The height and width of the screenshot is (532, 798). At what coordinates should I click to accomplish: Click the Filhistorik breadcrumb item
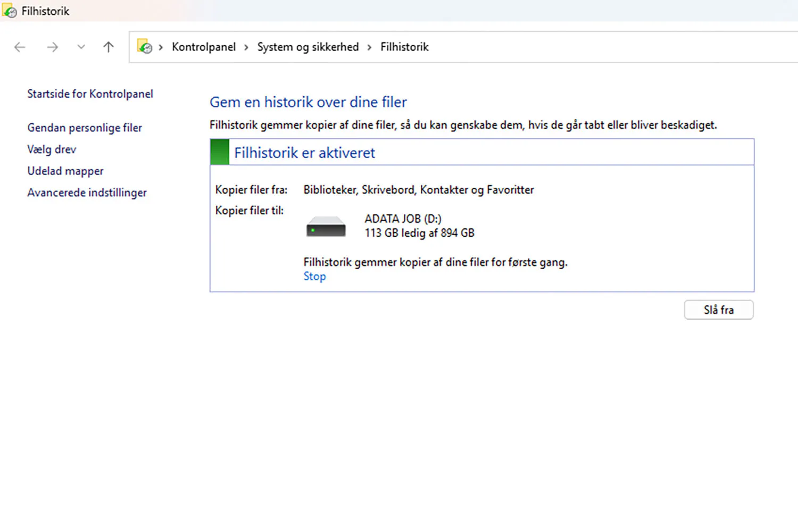coord(404,47)
